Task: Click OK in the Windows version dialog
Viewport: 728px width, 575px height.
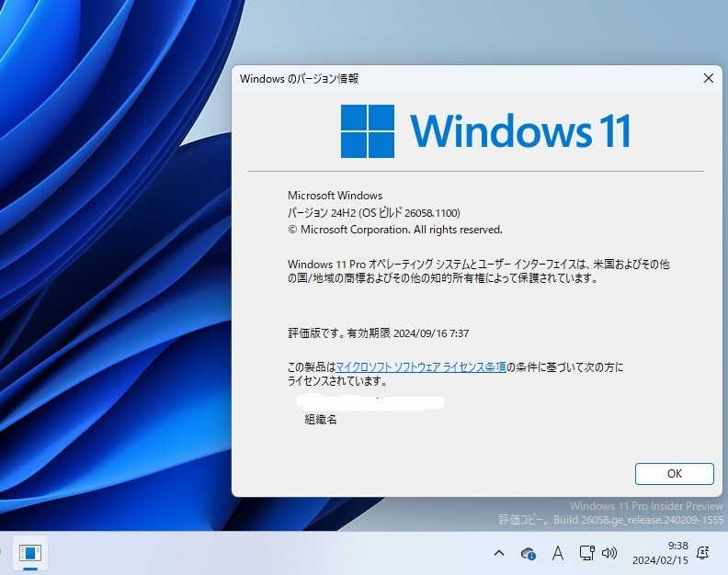Action: [674, 474]
